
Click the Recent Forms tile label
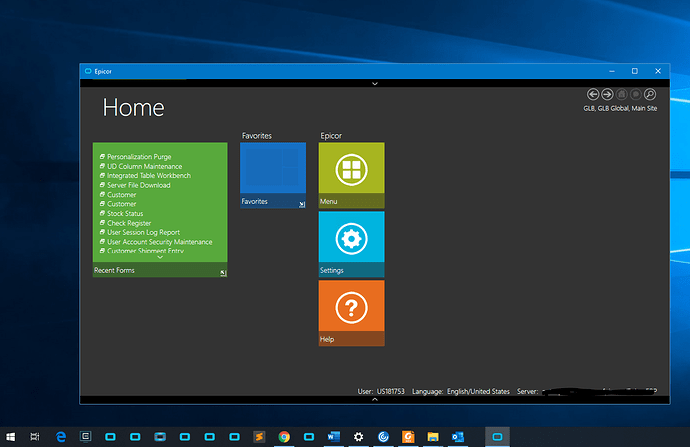(x=114, y=270)
